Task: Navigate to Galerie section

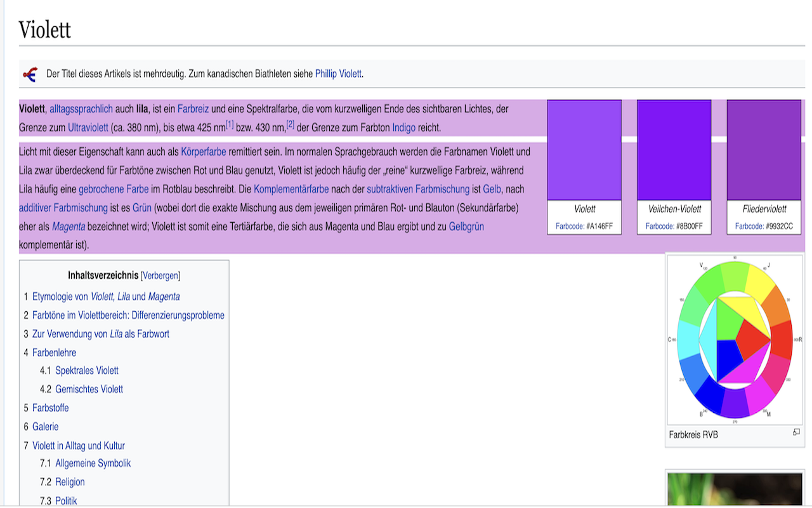Action: click(x=45, y=427)
